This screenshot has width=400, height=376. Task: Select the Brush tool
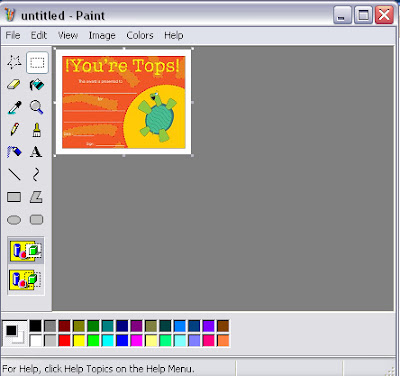(x=37, y=129)
